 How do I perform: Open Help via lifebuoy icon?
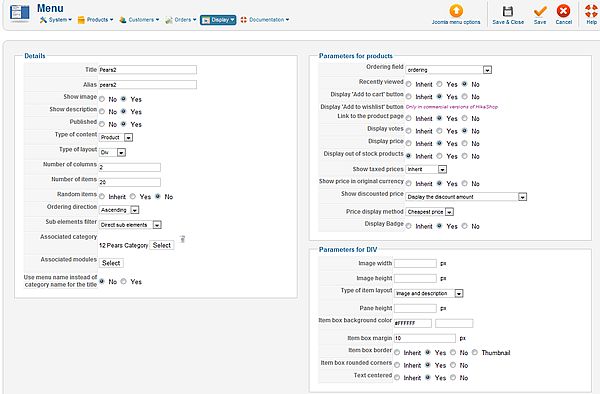(591, 11)
